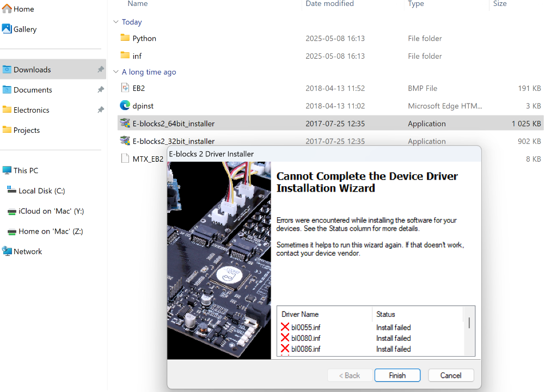This screenshot has width=545, height=392.
Task: Sort files by Size column header
Action: pos(499,3)
